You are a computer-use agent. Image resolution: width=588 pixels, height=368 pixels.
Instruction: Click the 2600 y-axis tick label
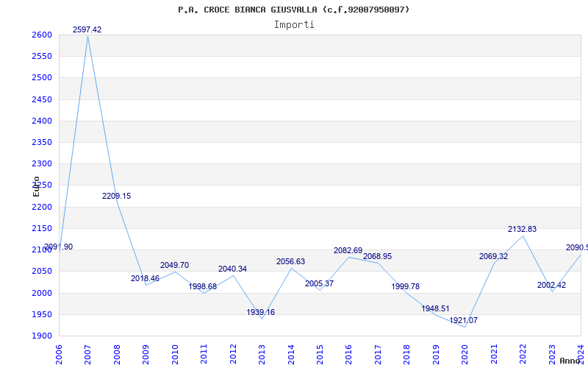[42, 35]
